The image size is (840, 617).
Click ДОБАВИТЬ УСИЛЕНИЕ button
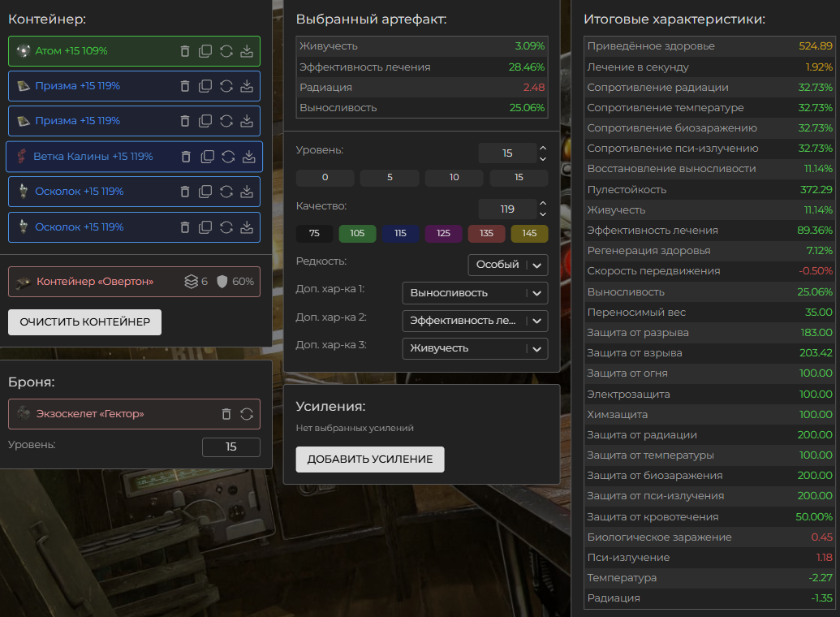370,460
